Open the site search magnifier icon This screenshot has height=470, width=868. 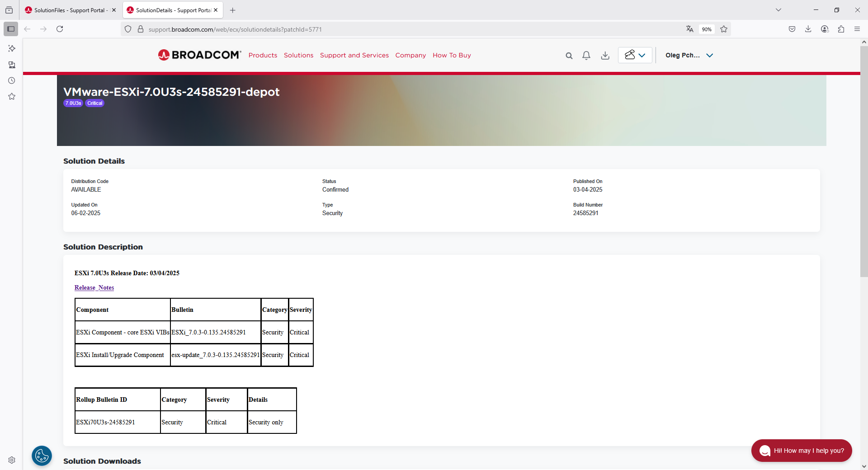tap(569, 56)
